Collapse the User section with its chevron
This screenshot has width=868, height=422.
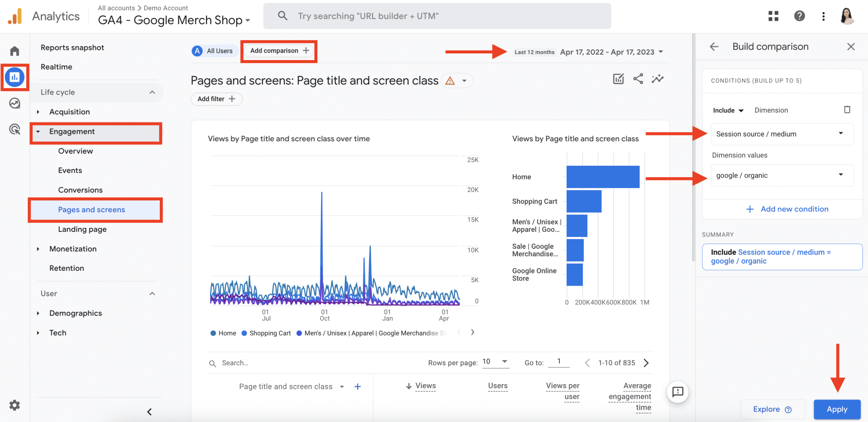[152, 293]
